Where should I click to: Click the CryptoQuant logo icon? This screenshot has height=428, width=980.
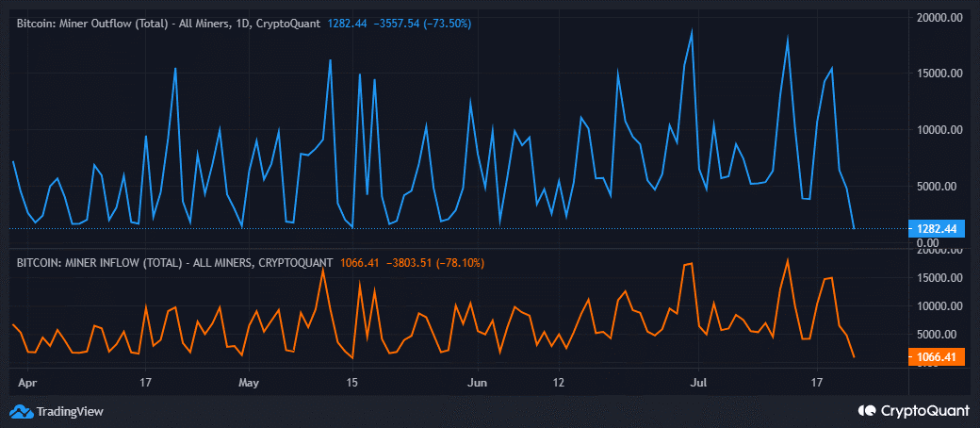coord(867,411)
